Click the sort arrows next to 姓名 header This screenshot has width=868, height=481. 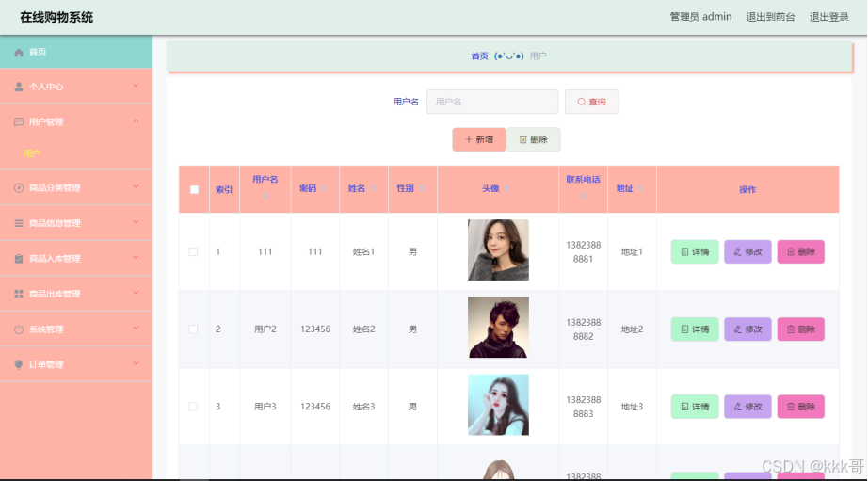click(x=373, y=189)
